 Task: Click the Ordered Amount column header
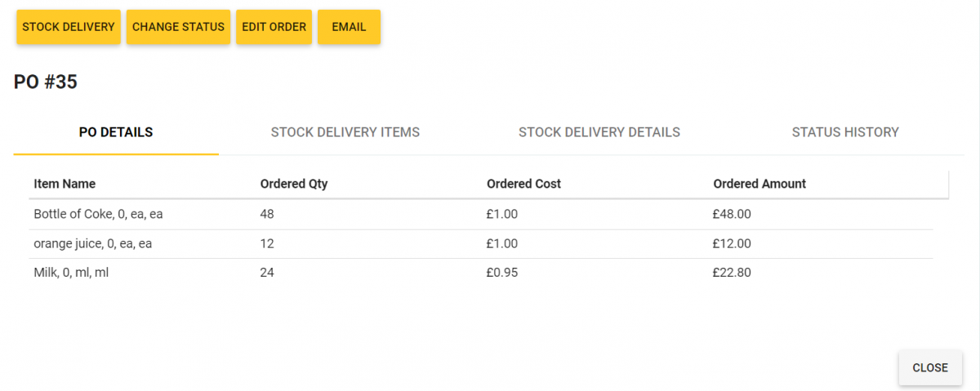click(x=759, y=184)
